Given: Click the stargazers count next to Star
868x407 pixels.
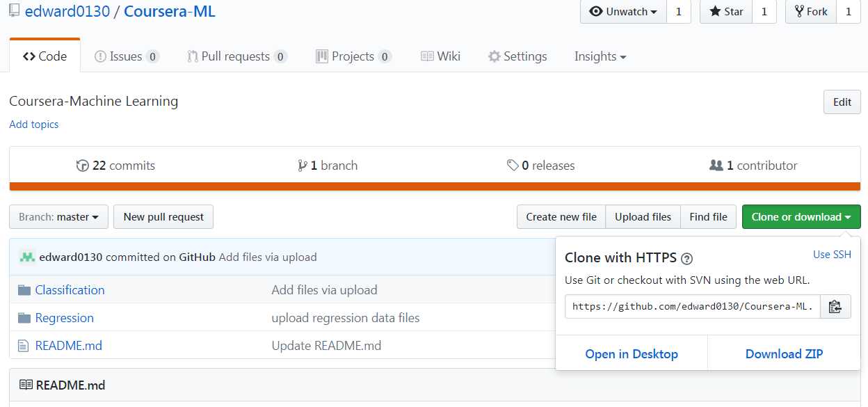Looking at the screenshot, I should [x=764, y=12].
